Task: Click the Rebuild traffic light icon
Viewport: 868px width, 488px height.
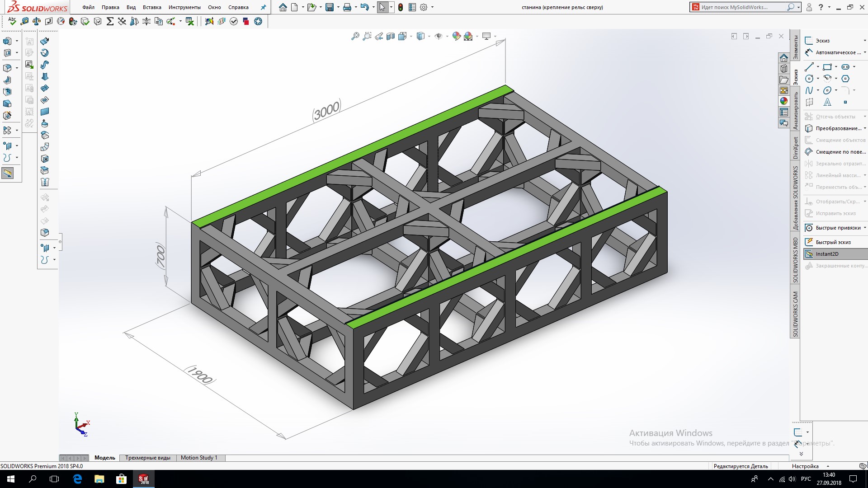Action: click(401, 7)
